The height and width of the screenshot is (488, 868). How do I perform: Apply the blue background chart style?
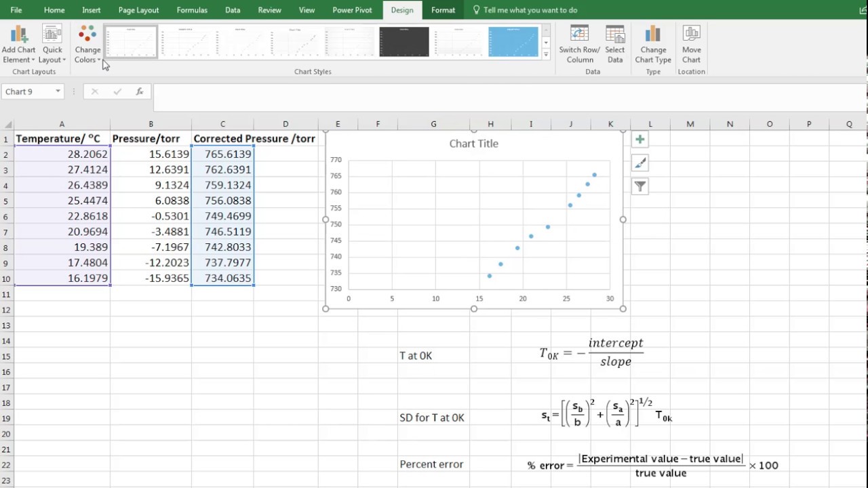pyautogui.click(x=513, y=42)
